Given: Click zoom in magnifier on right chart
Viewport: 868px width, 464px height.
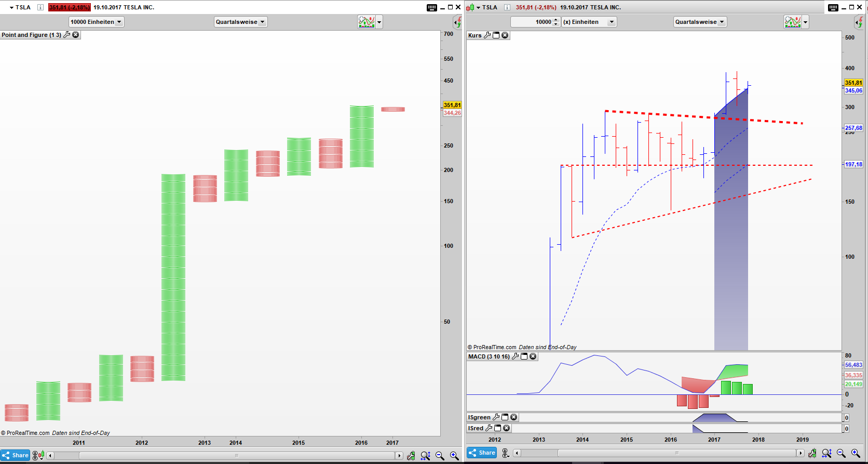Looking at the screenshot, I should (x=856, y=454).
